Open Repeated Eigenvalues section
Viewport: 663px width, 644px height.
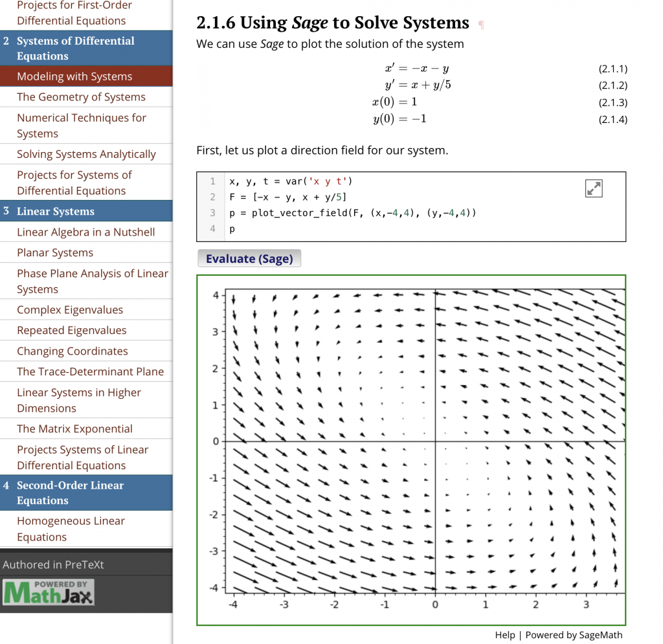click(86, 330)
